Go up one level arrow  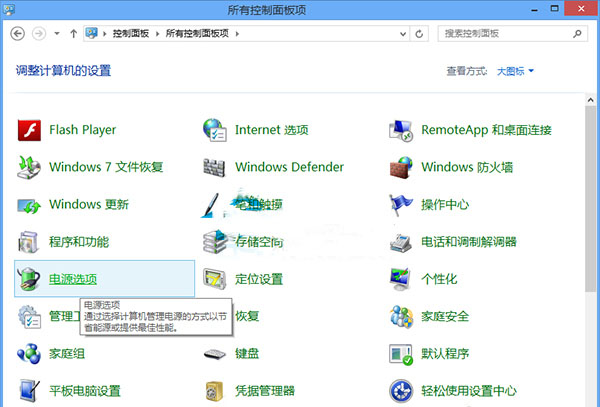tap(73, 34)
